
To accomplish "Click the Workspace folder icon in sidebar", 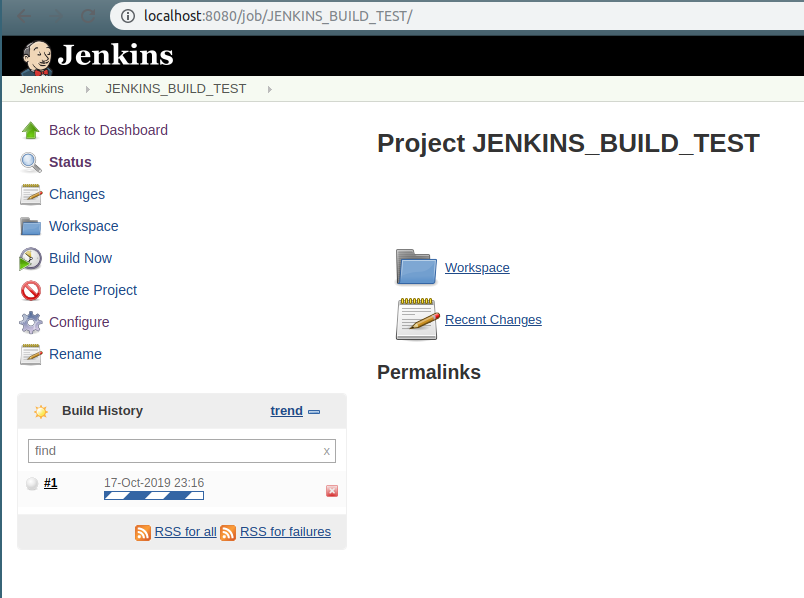I will (x=31, y=226).
